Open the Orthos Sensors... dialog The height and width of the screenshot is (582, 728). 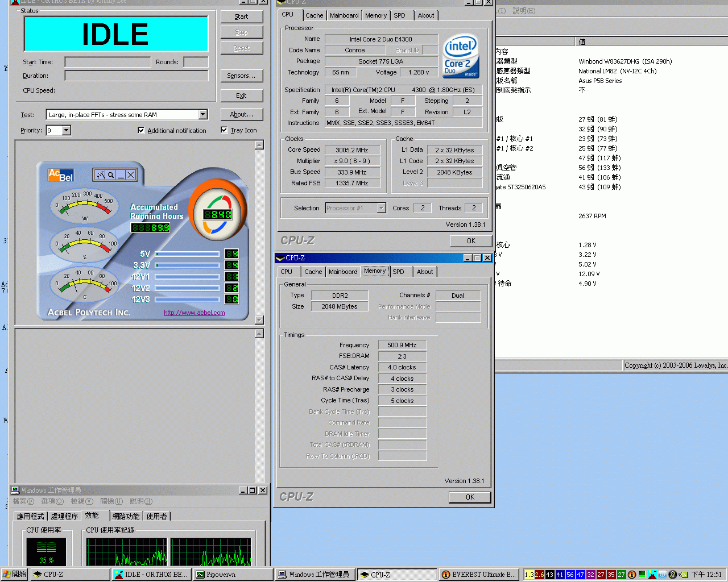coord(242,76)
